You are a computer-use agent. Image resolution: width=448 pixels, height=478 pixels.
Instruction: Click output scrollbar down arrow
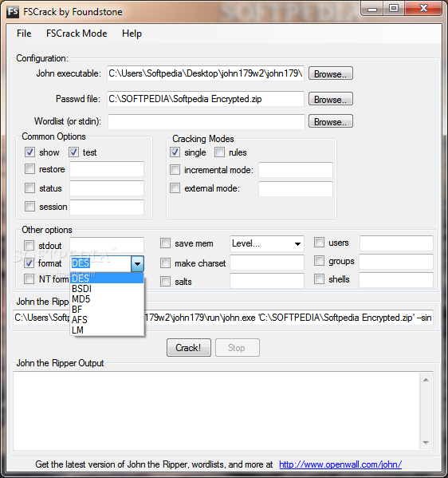pyautogui.click(x=426, y=443)
